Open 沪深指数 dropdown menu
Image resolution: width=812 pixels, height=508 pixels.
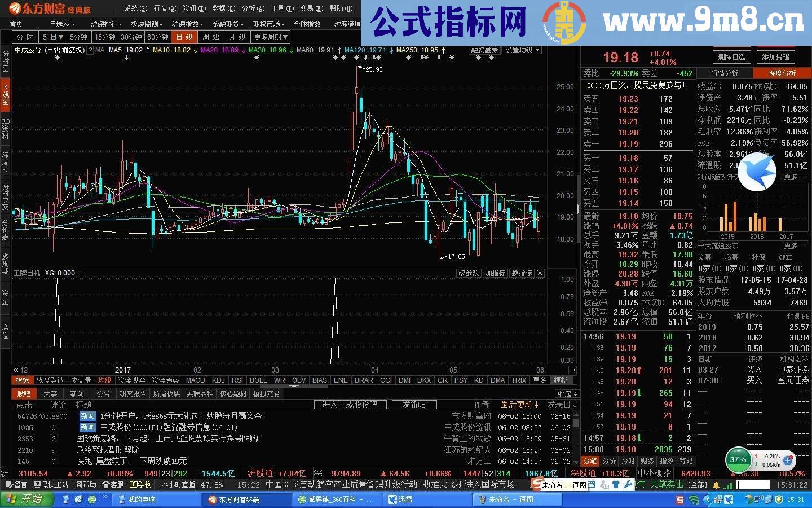pyautogui.click(x=187, y=24)
